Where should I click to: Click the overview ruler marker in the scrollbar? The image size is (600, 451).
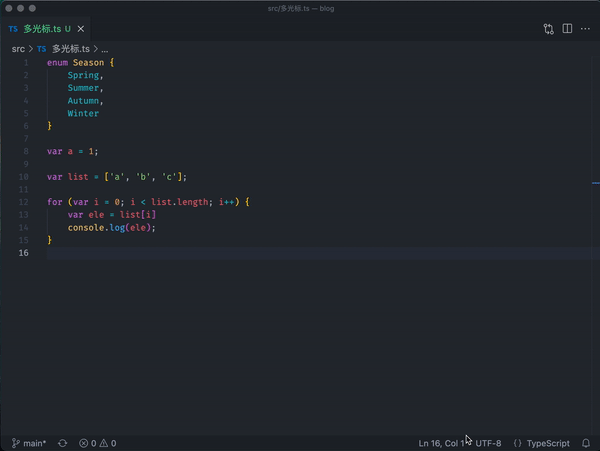coord(595,183)
